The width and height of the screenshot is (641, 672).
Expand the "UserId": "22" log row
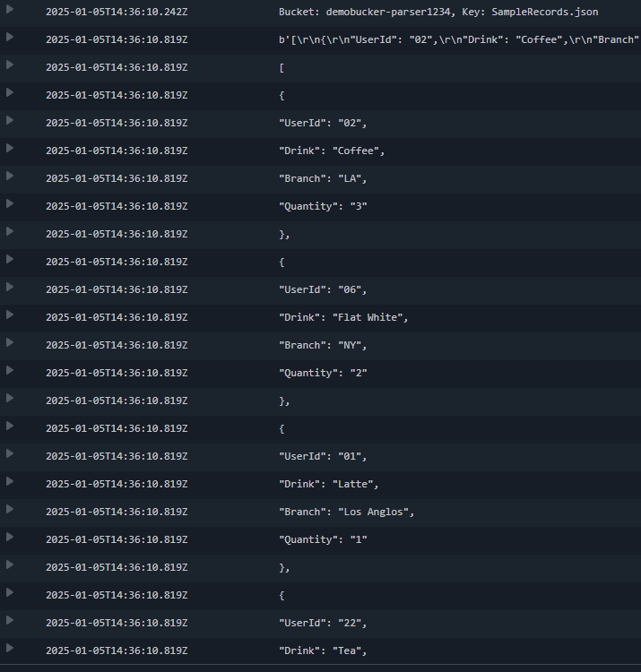click(x=10, y=621)
